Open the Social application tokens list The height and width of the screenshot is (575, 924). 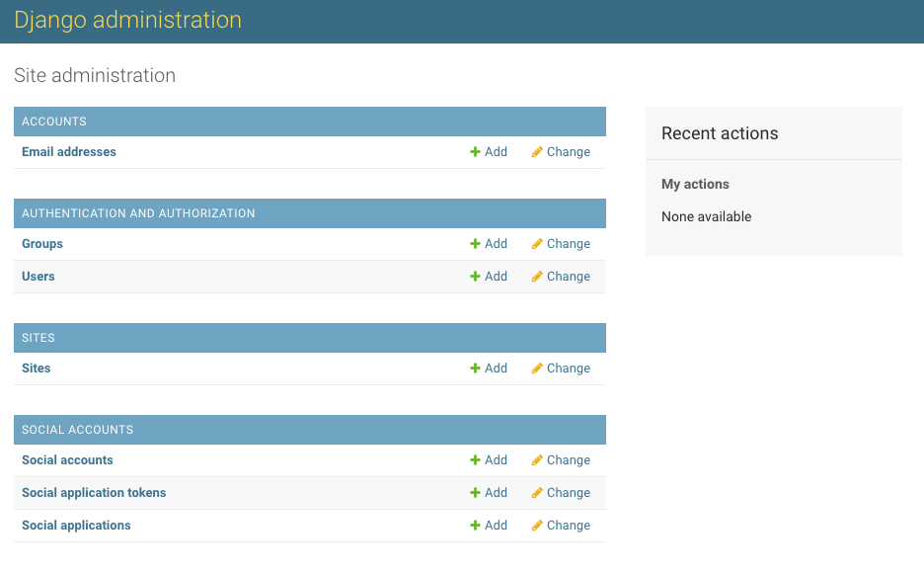(94, 493)
